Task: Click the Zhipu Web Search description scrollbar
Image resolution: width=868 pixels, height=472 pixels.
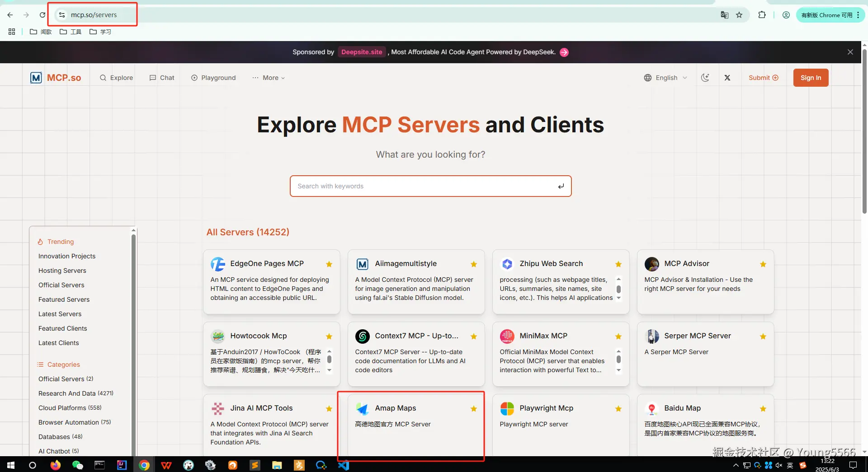Action: pos(618,289)
